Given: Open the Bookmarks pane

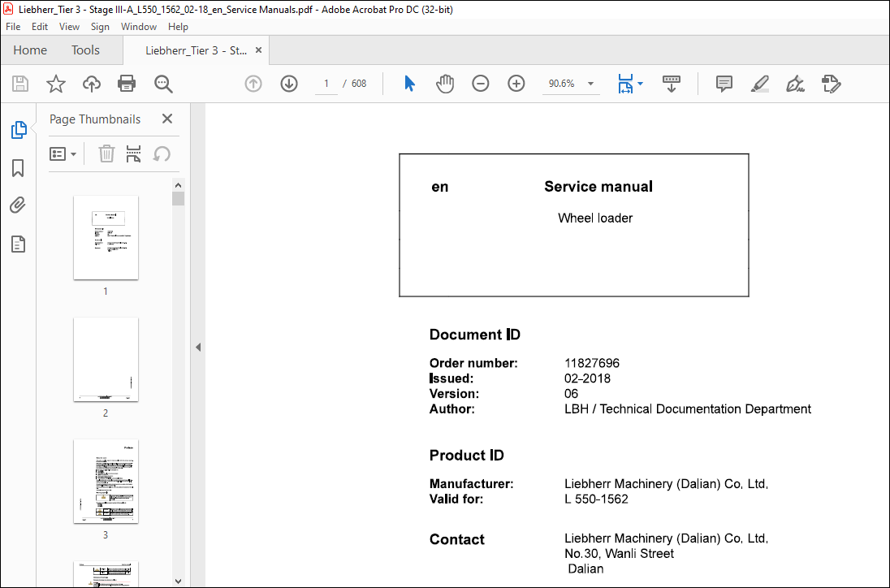Looking at the screenshot, I should (18, 168).
